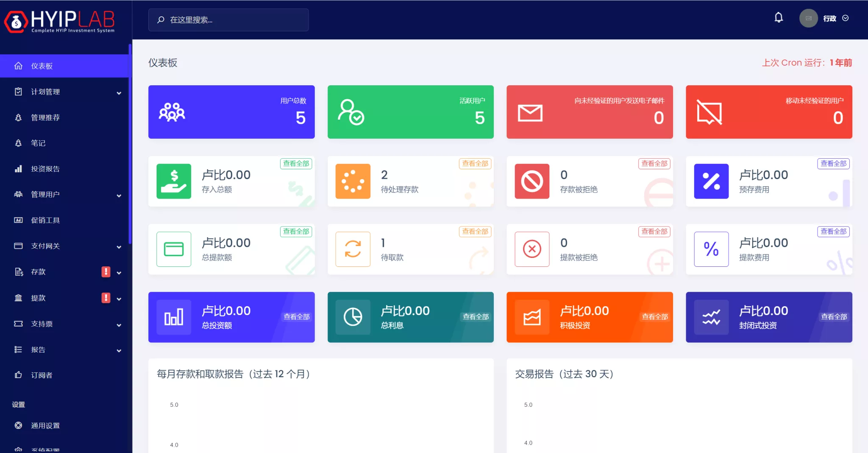This screenshot has height=453, width=868.
Task: Click 查看全部 on the 存入总额 card
Action: pos(296,164)
